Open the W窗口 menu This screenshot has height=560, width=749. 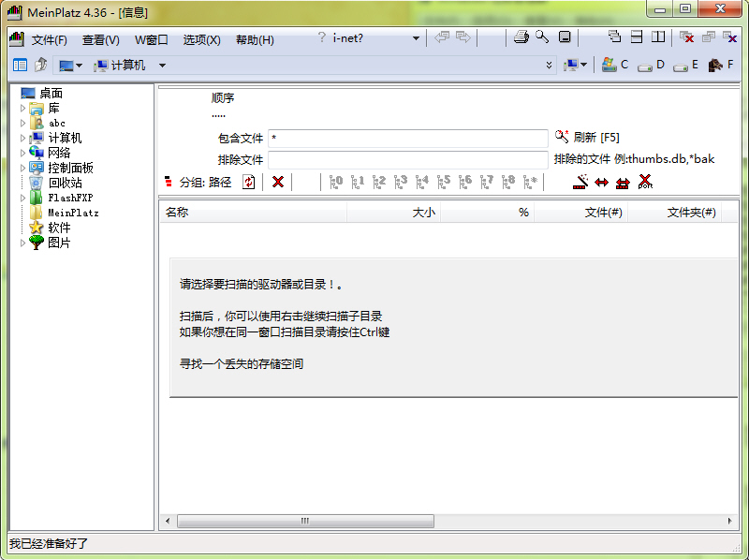coord(152,39)
